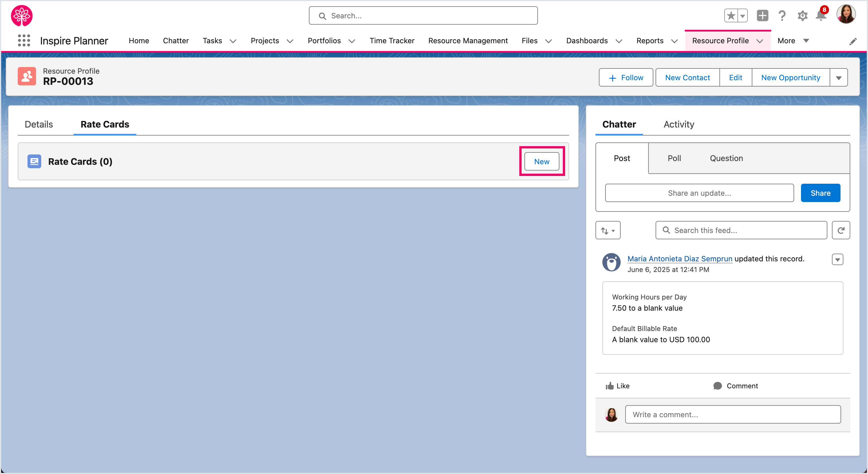Viewport: 868px width, 474px height.
Task: Open the Reports nav item
Action: (650, 41)
